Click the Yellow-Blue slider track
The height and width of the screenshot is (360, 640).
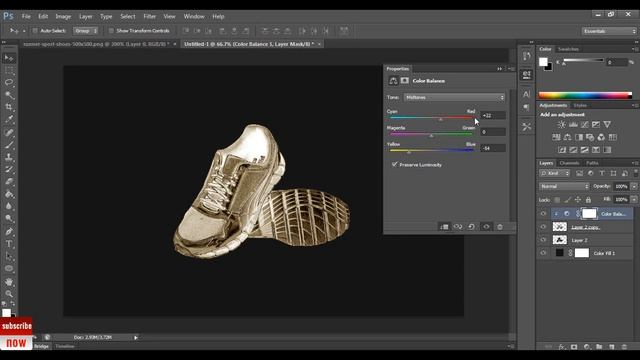(431, 150)
